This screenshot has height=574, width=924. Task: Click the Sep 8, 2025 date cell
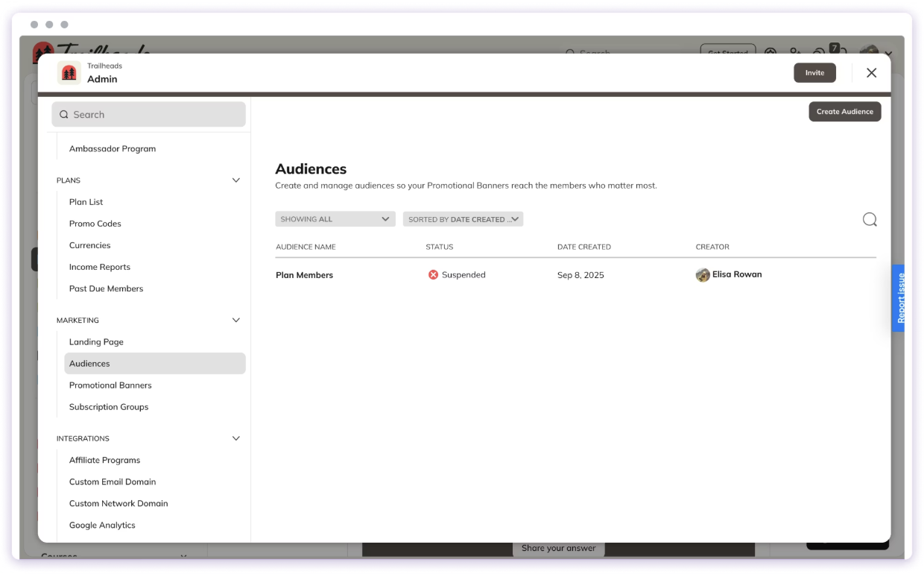coord(580,275)
